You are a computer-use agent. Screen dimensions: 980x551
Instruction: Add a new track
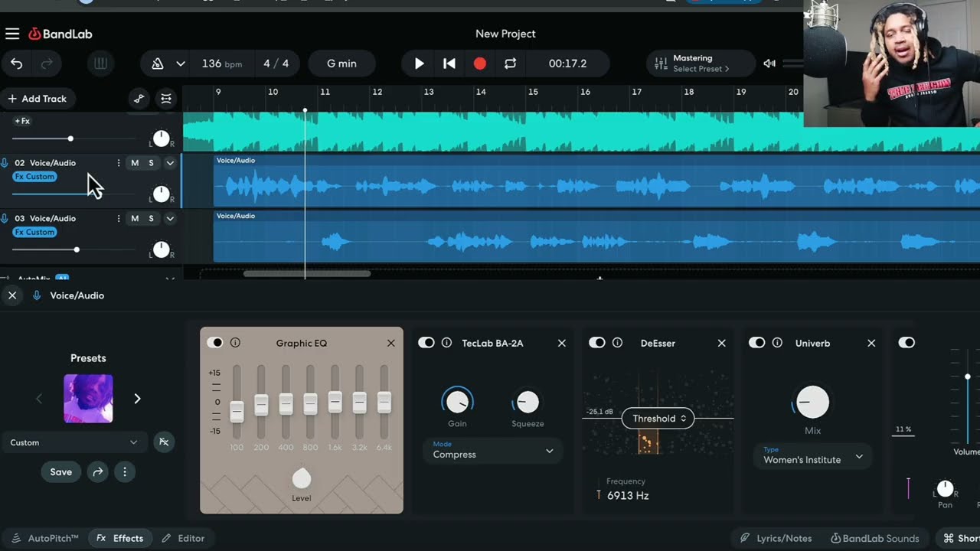click(37, 99)
